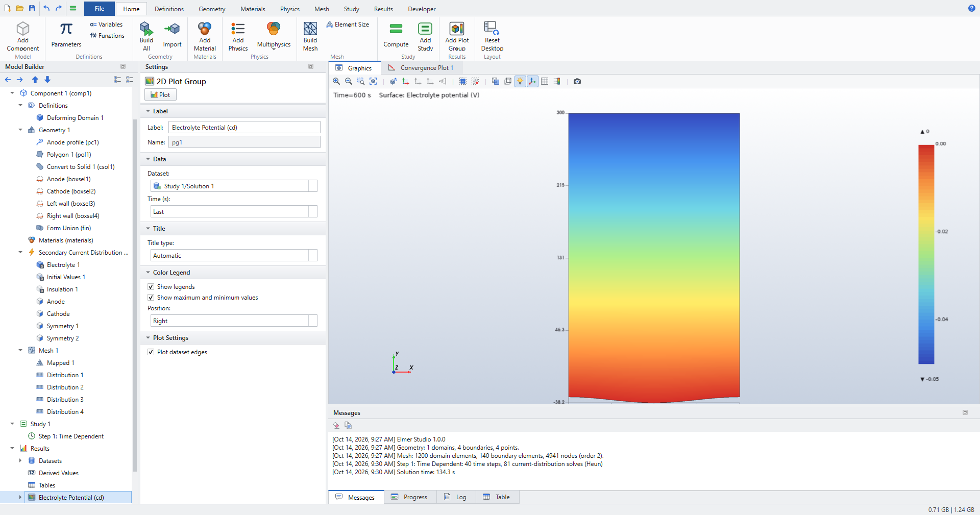Viewport: 980px width, 515px height.
Task: Click the Compute ribbon button
Action: [396, 35]
